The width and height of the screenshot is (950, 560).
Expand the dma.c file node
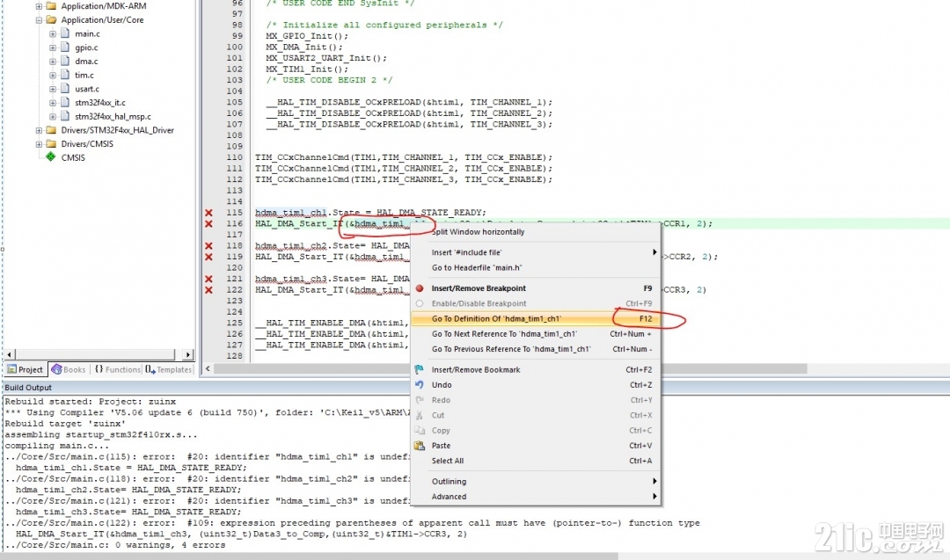click(x=53, y=62)
